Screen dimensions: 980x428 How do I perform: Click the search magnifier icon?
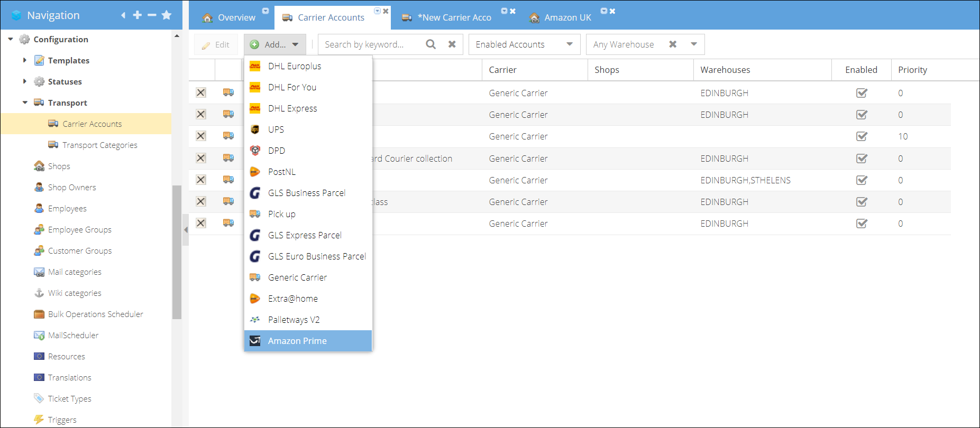pos(431,44)
